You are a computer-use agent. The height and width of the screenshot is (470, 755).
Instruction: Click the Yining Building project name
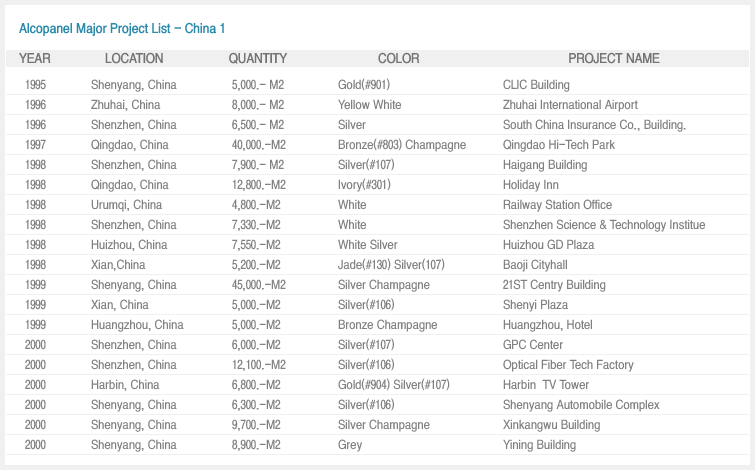click(x=539, y=445)
